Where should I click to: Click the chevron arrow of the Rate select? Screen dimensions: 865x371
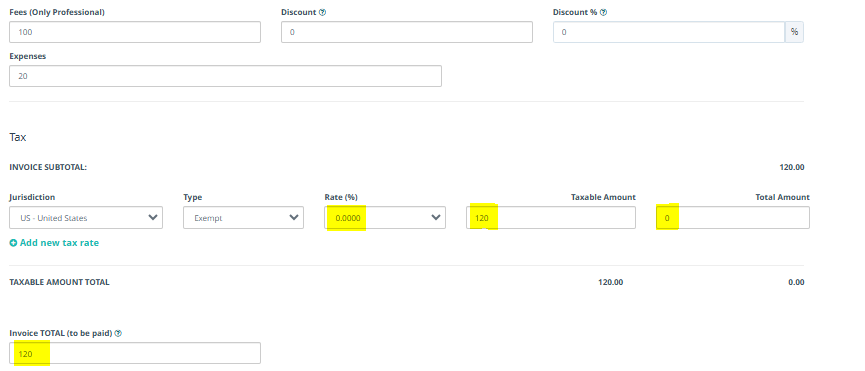pyautogui.click(x=436, y=217)
